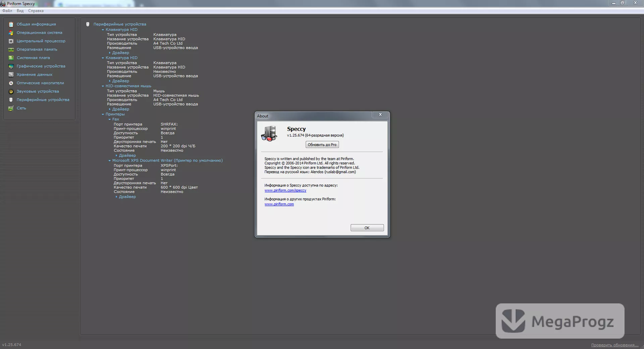Click the Хранение данных disk icon
The image size is (644, 349).
click(11, 74)
